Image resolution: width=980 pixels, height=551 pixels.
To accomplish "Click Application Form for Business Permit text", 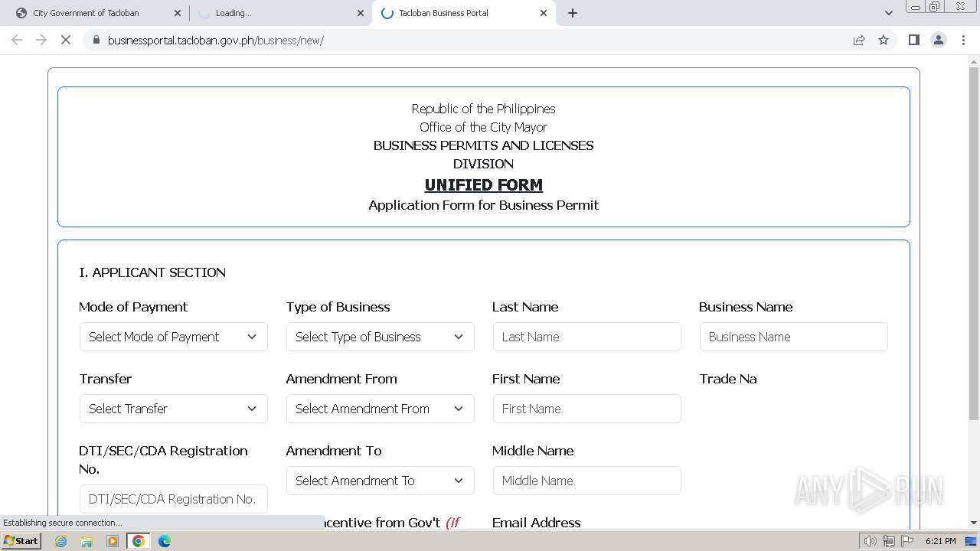I will (x=484, y=205).
